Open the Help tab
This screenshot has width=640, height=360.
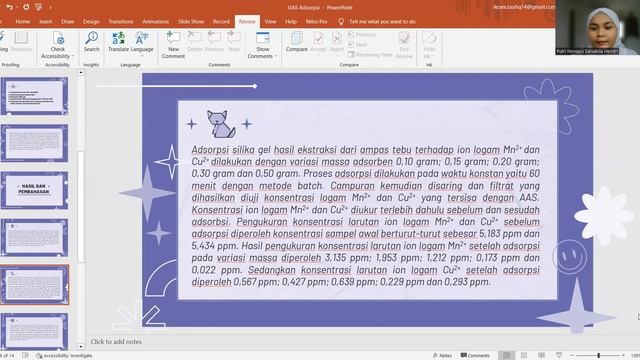[x=291, y=22]
